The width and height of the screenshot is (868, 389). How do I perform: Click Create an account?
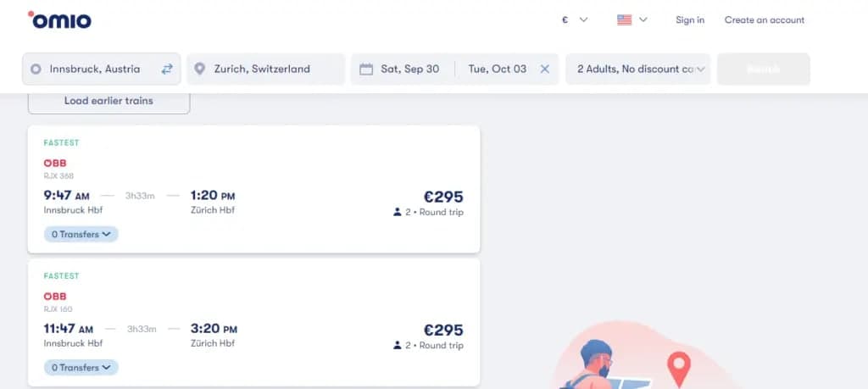765,19
